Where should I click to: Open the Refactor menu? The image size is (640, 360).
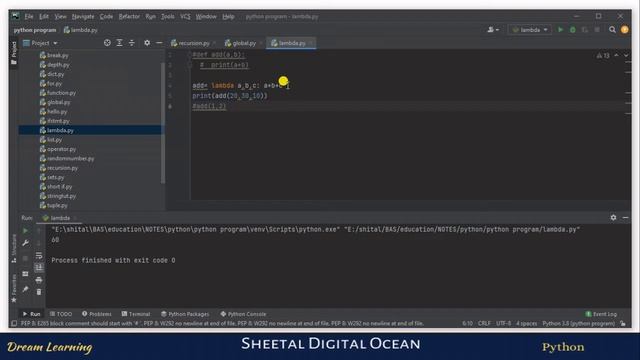click(x=129, y=17)
